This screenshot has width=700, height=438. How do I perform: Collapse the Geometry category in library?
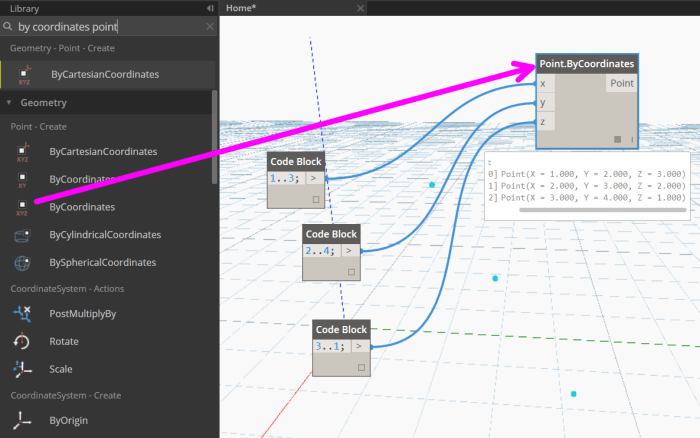10,103
